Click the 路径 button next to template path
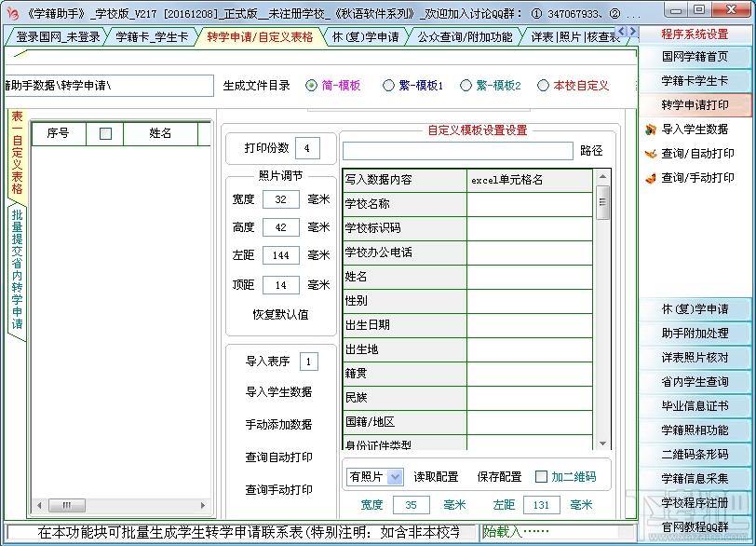Screen dimensions: 756x546 coord(591,151)
